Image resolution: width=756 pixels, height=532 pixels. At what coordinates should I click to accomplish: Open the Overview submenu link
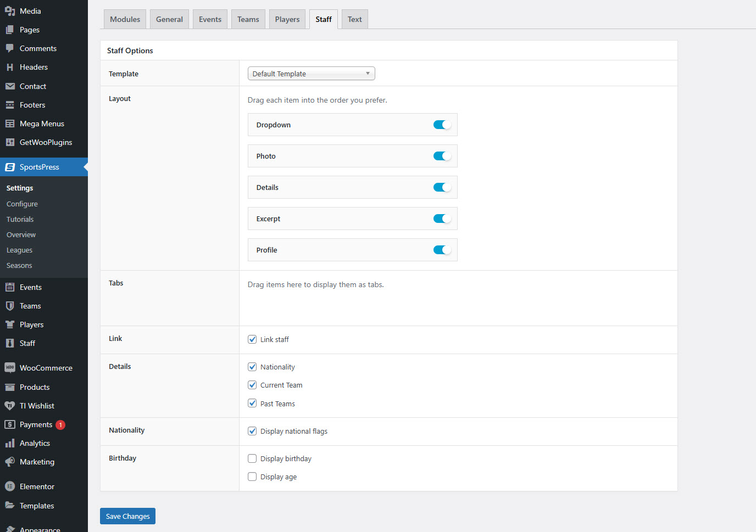point(21,234)
